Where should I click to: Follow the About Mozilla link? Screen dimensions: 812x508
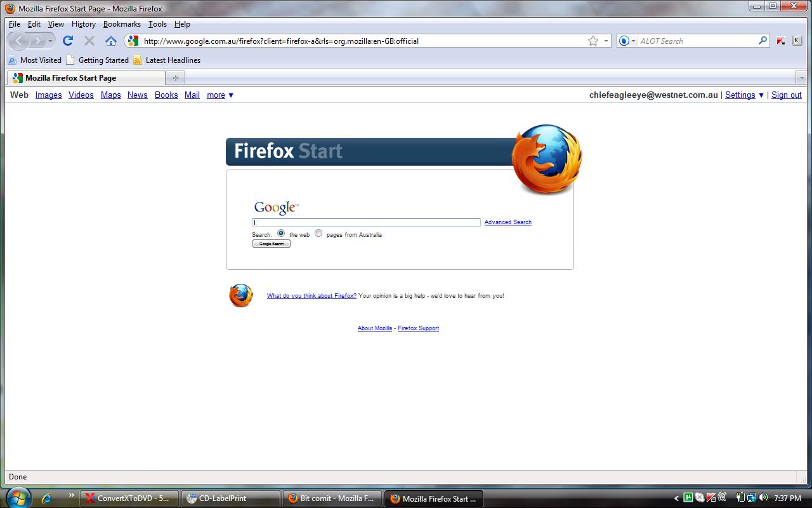[375, 328]
